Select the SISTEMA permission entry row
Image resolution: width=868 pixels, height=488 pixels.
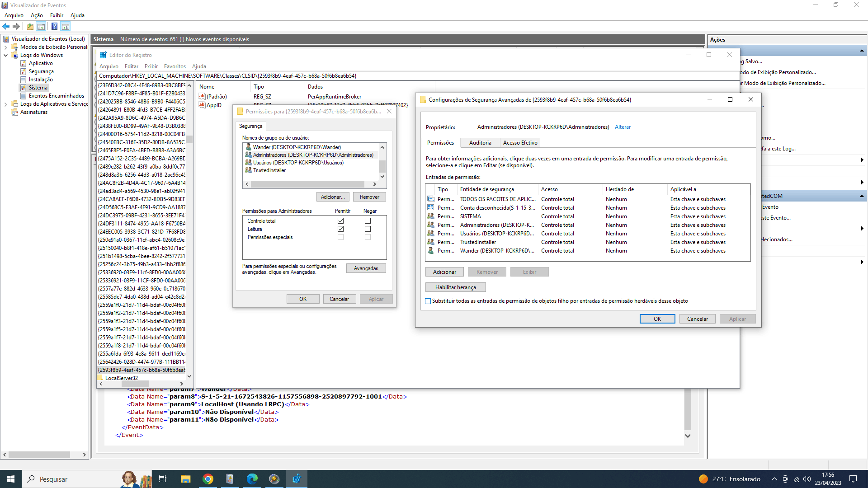[588, 216]
